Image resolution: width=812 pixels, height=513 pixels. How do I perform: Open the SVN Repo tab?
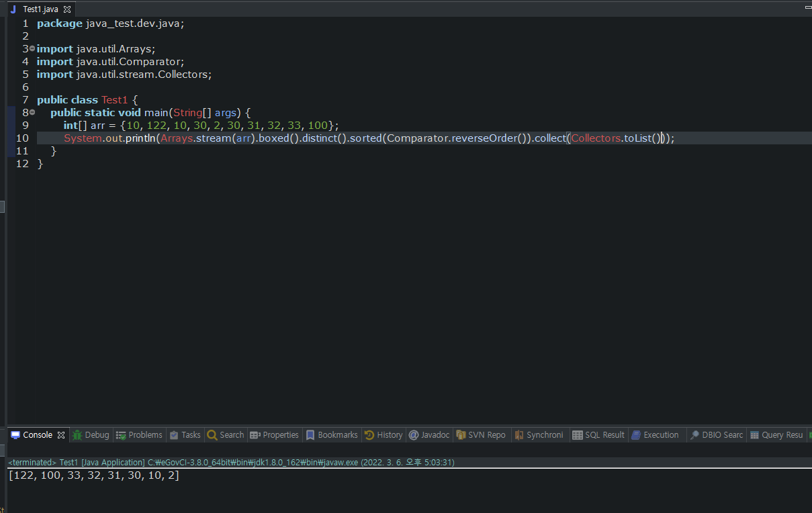coord(481,435)
